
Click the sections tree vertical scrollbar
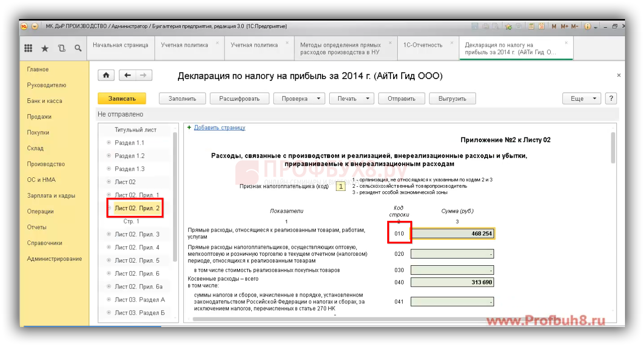175,197
